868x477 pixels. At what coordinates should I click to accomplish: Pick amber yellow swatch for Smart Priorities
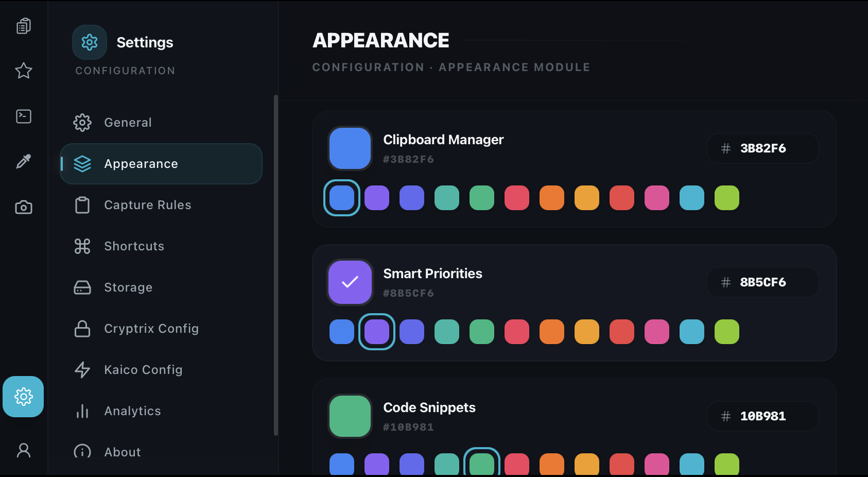587,332
